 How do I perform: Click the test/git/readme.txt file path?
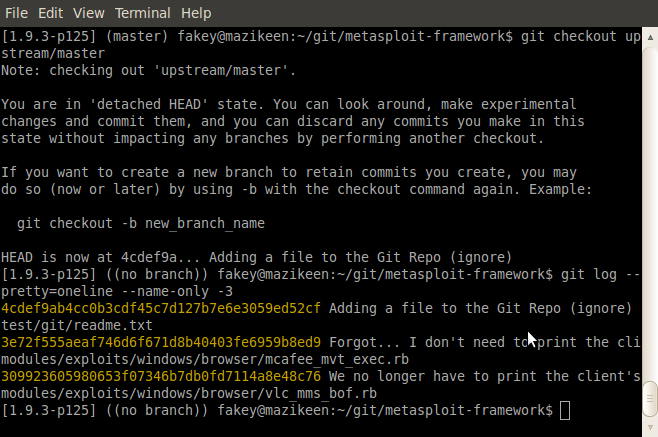(77, 325)
